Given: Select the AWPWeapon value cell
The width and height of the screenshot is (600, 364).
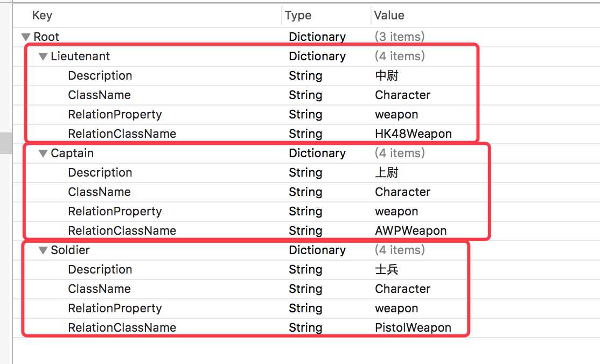Looking at the screenshot, I should 411,230.
